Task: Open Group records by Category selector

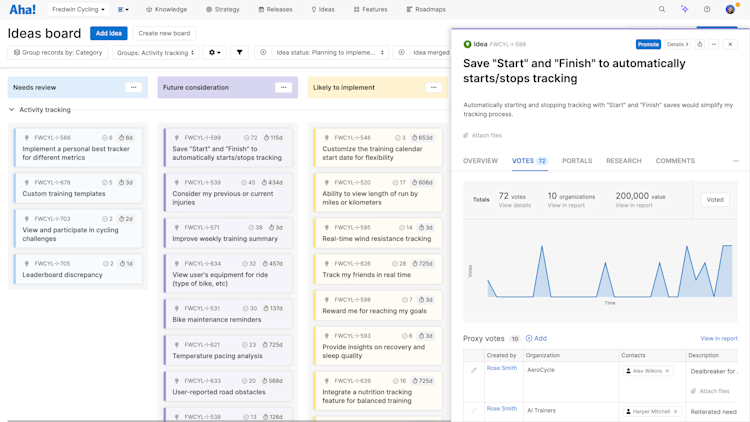Action: pos(58,53)
